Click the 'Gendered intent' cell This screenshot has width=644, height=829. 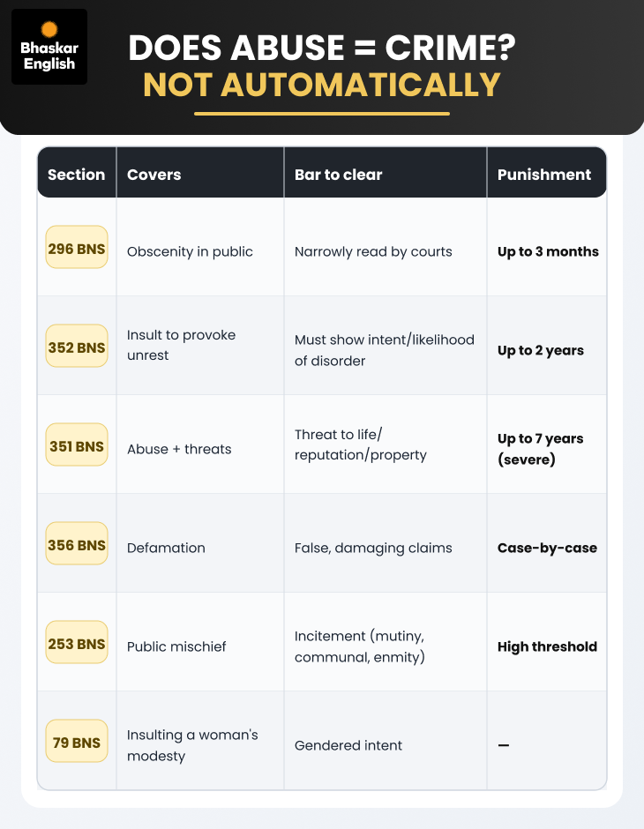pyautogui.click(x=348, y=745)
